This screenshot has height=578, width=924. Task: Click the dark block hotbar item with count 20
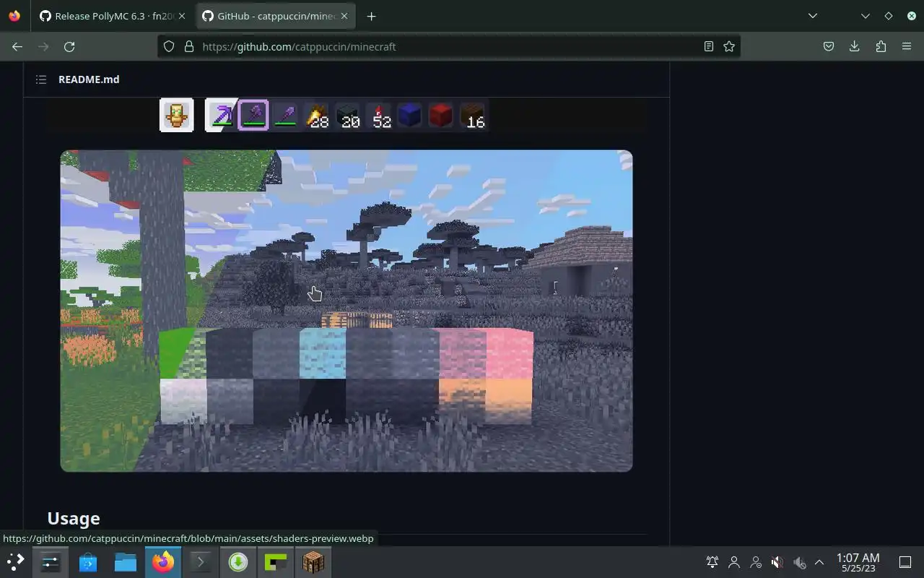tap(349, 115)
